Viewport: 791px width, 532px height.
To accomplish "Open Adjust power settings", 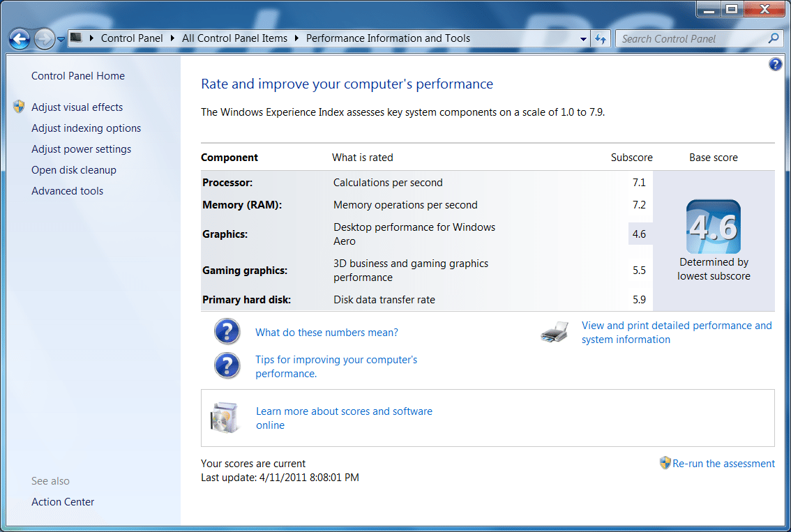I will 81,149.
